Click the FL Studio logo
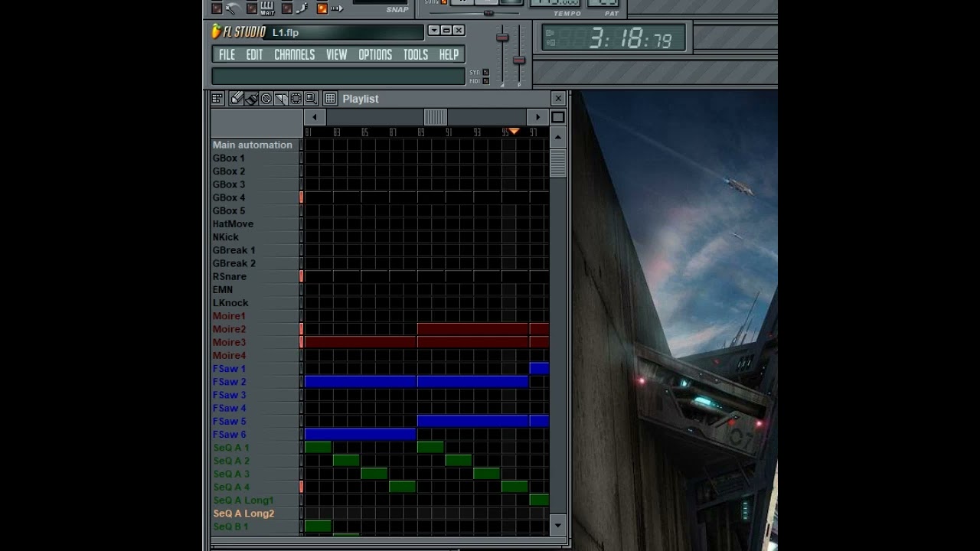980x551 pixels. [240, 31]
